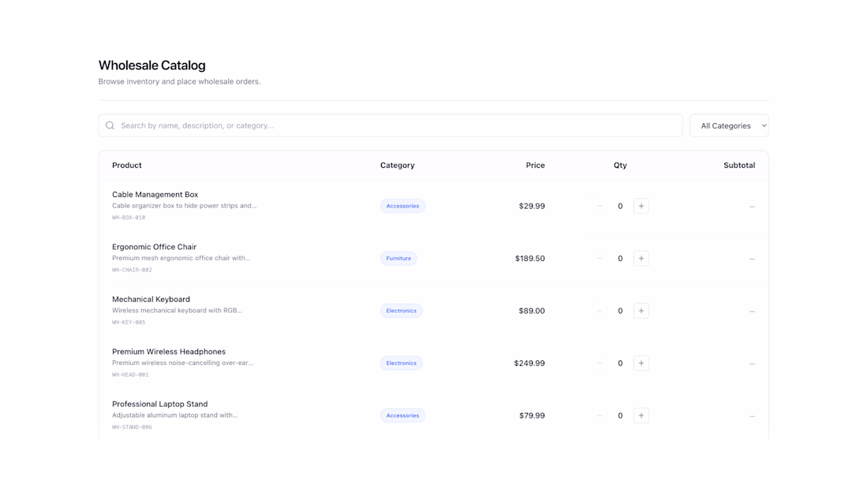Image resolution: width=868 pixels, height=488 pixels.
Task: Select the Mechanical Keyboard product name
Action: click(x=152, y=300)
